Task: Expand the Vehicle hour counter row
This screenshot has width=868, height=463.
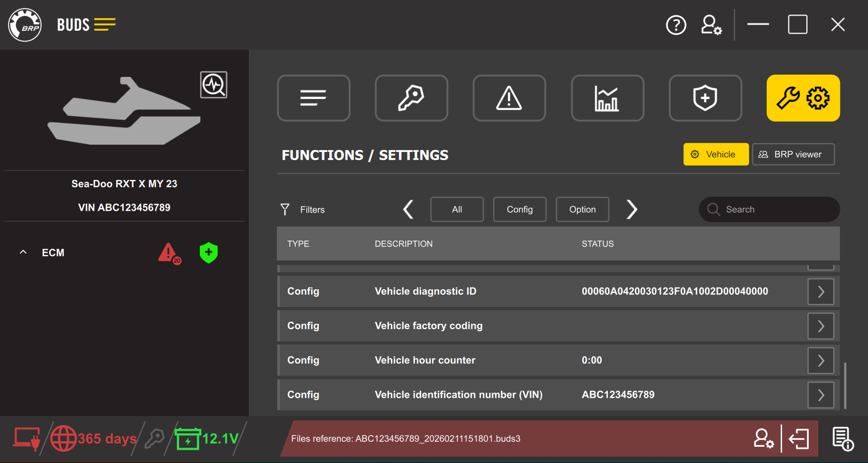Action: tap(820, 360)
